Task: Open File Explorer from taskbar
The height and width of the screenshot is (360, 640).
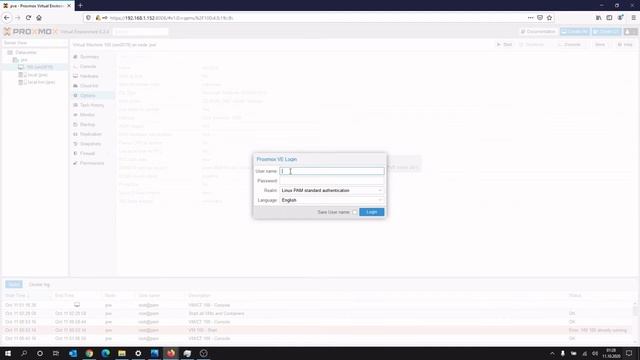Action: [x=122, y=353]
